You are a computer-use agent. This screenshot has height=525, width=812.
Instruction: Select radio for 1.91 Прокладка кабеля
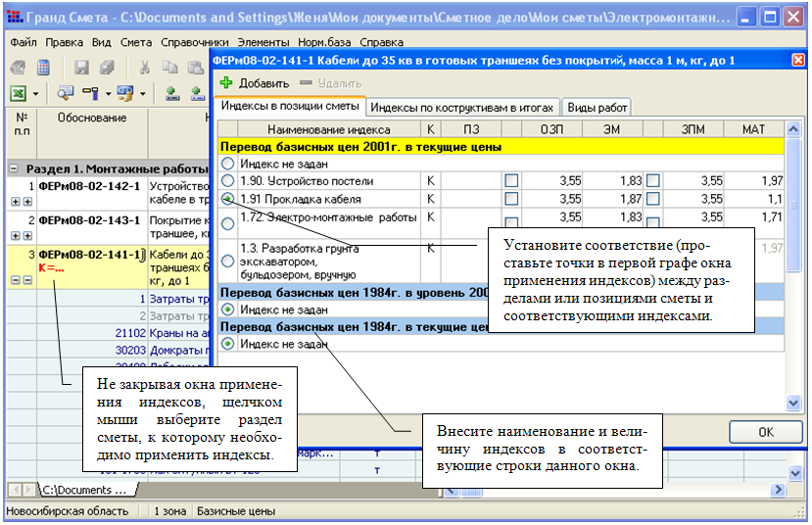click(227, 198)
